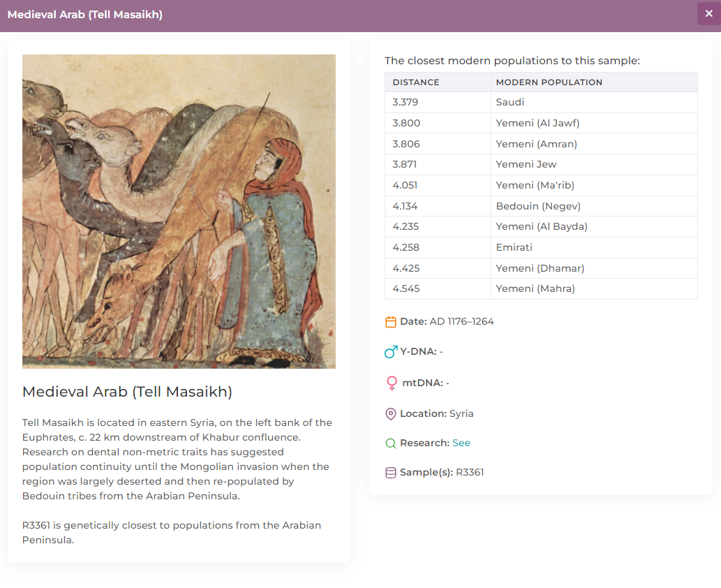The image size is (721, 588).
Task: Click the distance value 4.051
Action: pyautogui.click(x=405, y=185)
